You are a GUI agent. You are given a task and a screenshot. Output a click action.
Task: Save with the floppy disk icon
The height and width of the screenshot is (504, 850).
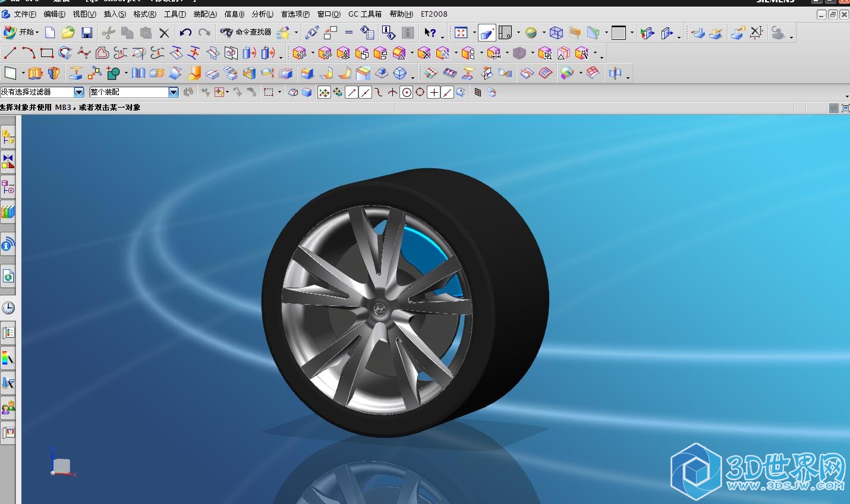point(87,33)
